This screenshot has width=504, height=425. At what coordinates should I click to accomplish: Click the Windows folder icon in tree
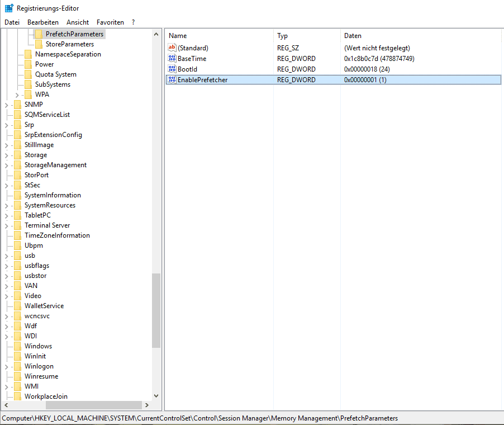pyautogui.click(x=18, y=346)
